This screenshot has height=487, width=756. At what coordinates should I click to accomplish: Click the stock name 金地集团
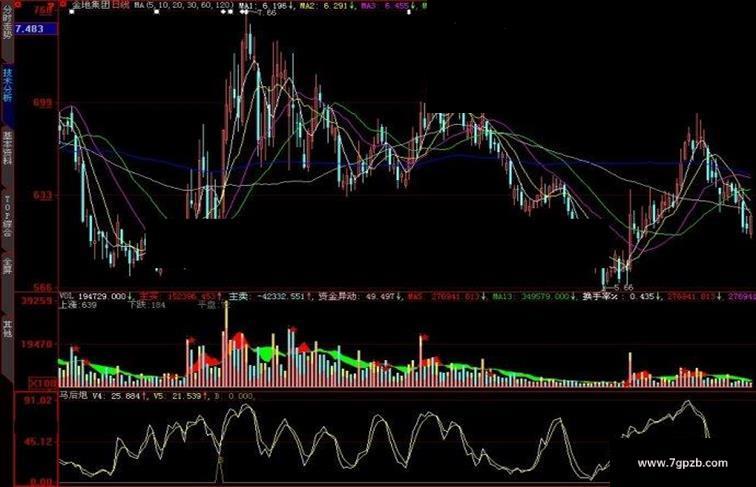91,5
